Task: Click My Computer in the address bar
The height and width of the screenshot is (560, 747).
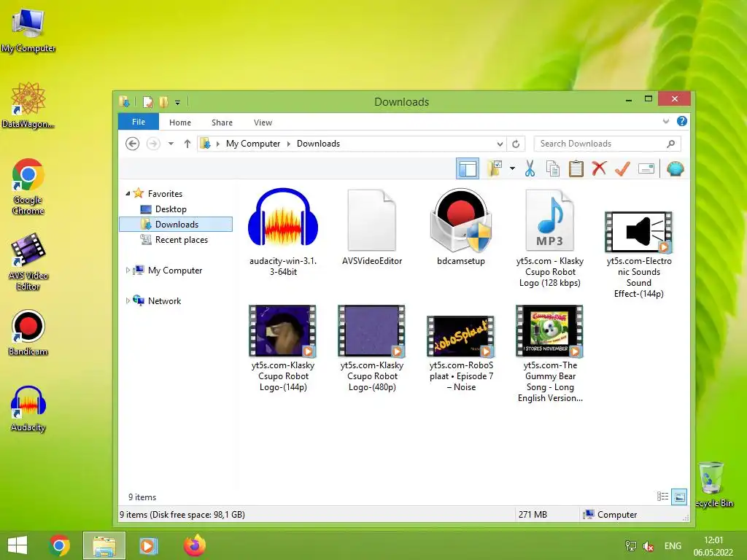Action: [x=253, y=144]
